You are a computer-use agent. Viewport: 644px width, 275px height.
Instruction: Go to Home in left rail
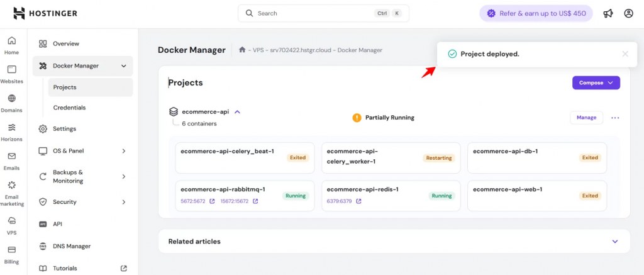tap(11, 45)
